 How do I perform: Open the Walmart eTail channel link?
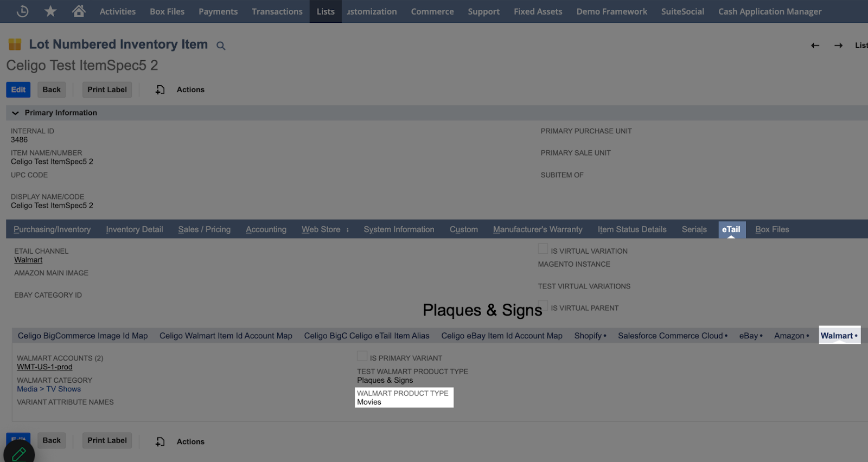[x=28, y=260]
